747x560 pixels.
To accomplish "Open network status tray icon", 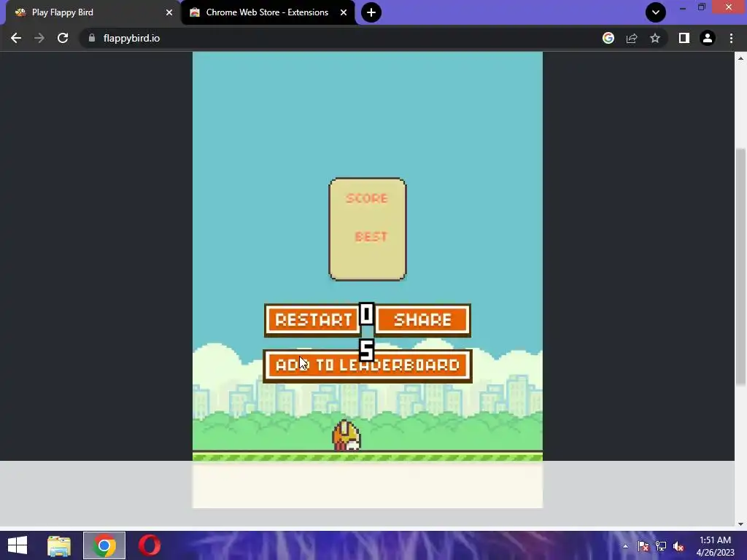I will pos(661,546).
